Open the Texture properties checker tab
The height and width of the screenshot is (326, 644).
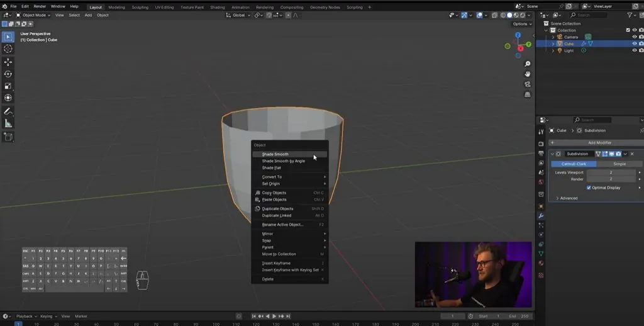[541, 275]
